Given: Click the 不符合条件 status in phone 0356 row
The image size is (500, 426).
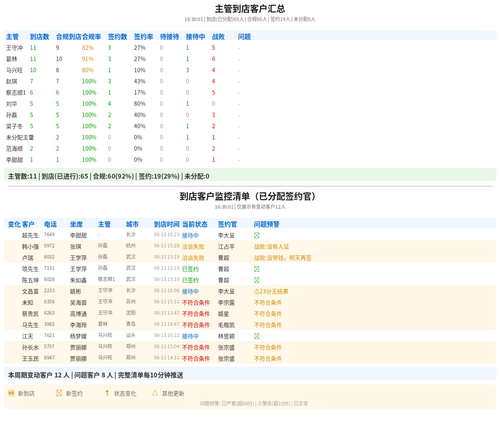Looking at the screenshot, I should point(196,303).
